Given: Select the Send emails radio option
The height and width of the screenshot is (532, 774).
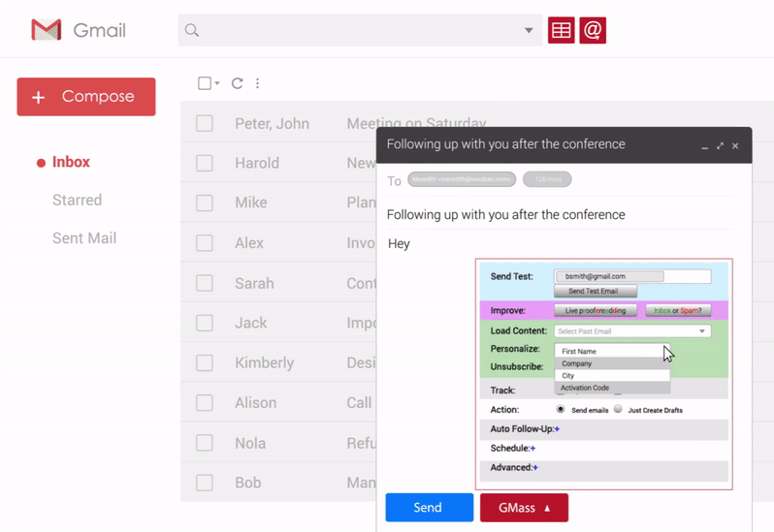Looking at the screenshot, I should coord(561,409).
